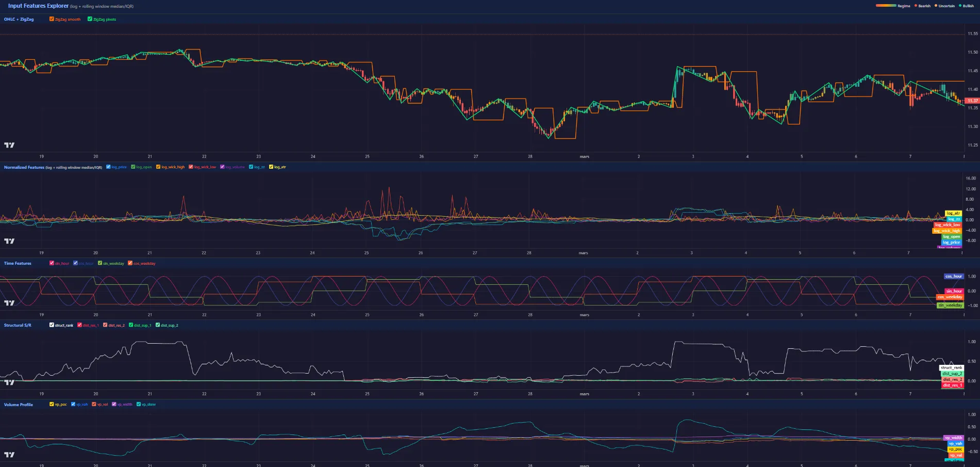Click the vp_width axis series tag
This screenshot has height=467, width=980.
(953, 438)
